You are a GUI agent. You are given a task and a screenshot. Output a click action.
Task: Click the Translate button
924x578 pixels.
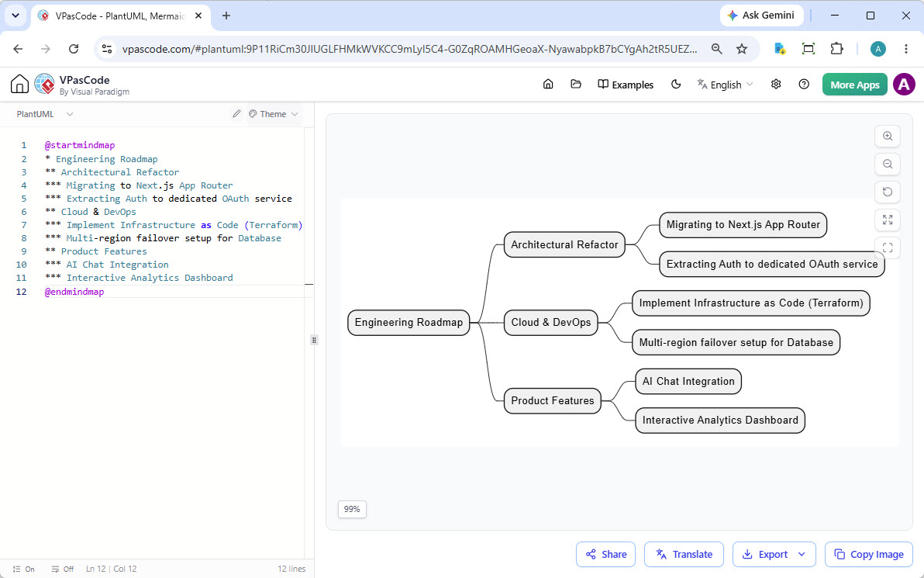pos(684,555)
